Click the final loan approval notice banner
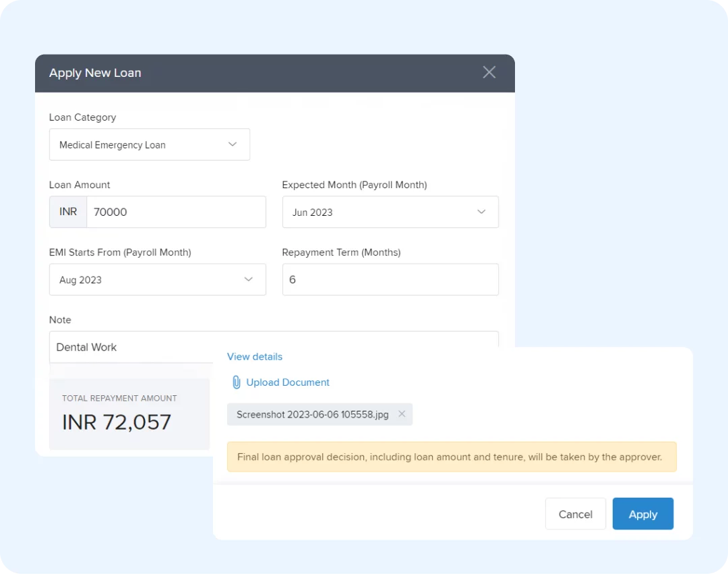Image resolution: width=728 pixels, height=574 pixels. click(x=451, y=457)
